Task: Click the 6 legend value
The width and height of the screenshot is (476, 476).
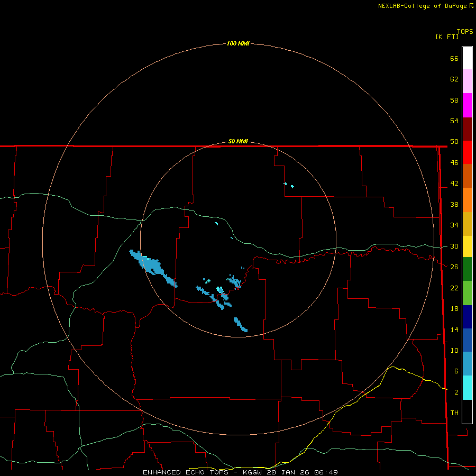Action: pyautogui.click(x=456, y=371)
